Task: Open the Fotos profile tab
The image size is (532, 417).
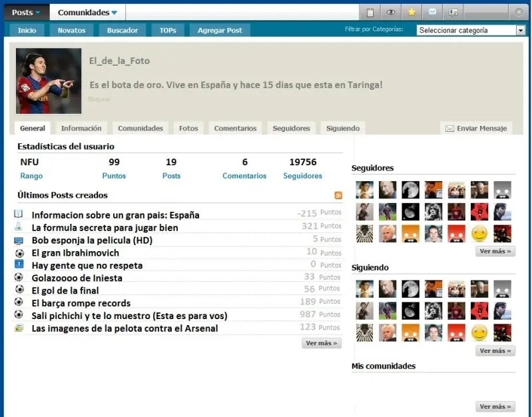Action: click(x=188, y=129)
